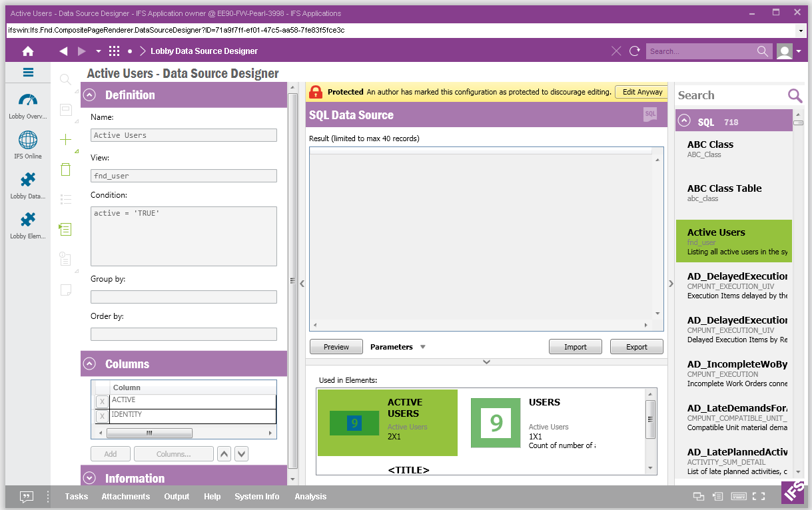Click the Edit Anyway button
812x510 pixels.
[642, 93]
